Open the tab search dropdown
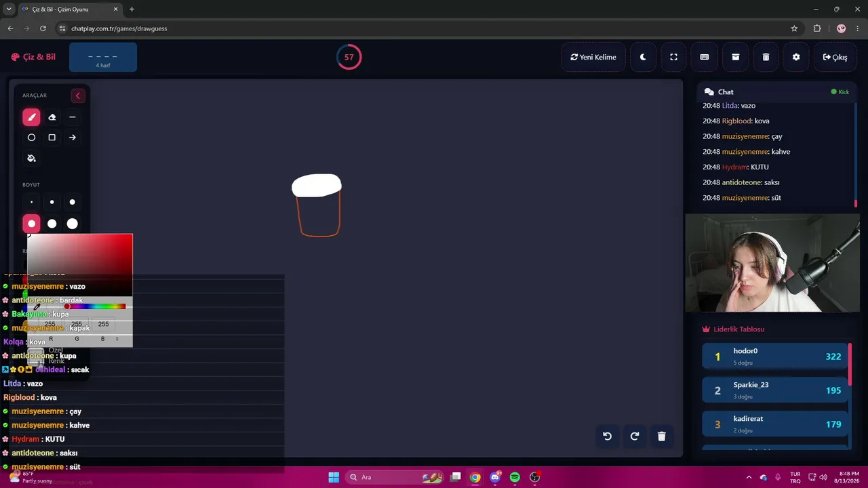The image size is (868, 488). (9, 9)
